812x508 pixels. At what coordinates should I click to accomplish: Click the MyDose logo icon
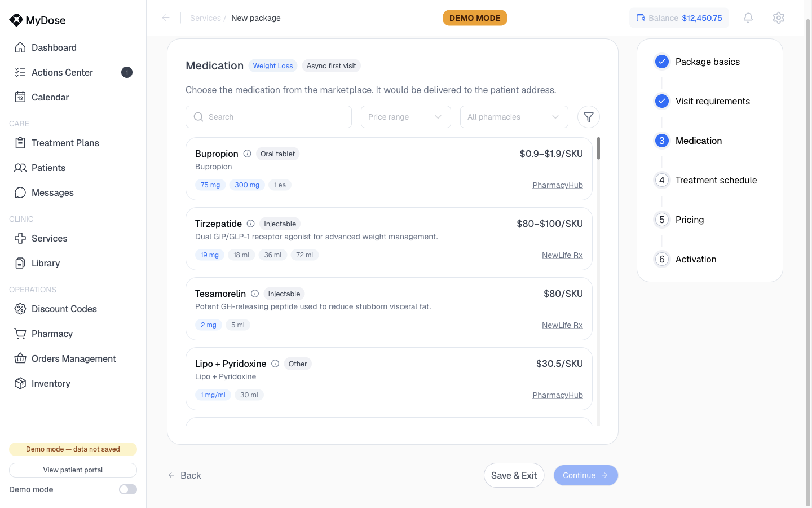pyautogui.click(x=16, y=20)
